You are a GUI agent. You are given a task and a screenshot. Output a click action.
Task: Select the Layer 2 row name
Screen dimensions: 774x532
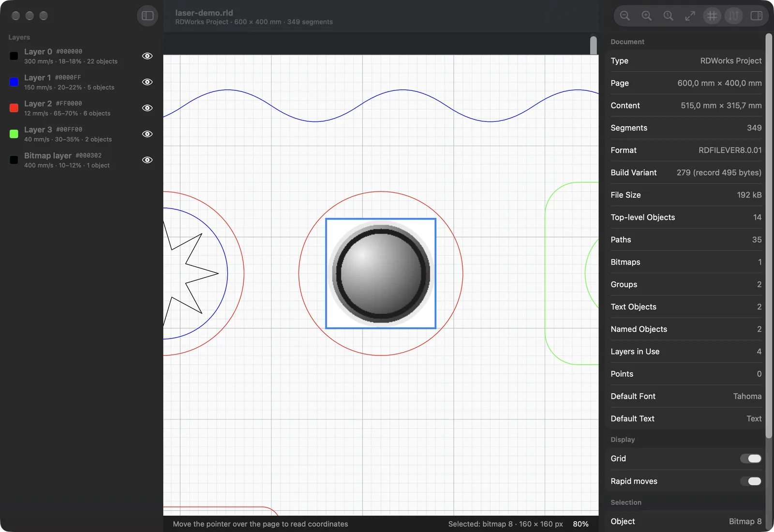coord(38,103)
